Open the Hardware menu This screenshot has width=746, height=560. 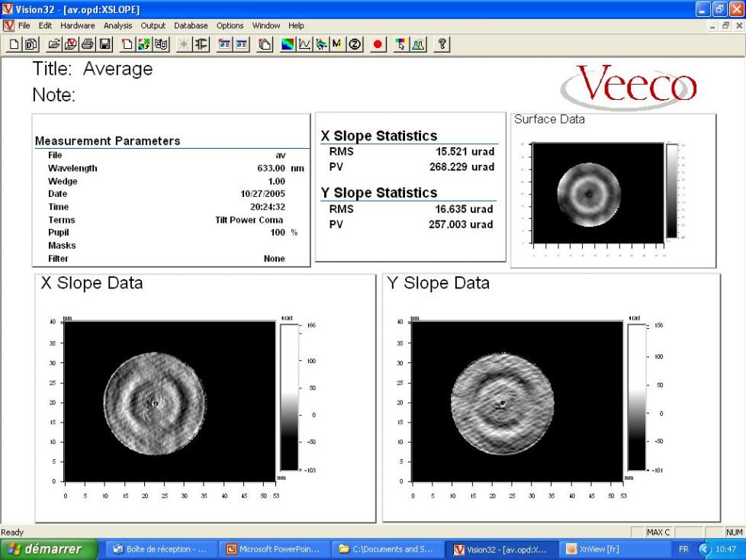pyautogui.click(x=77, y=26)
